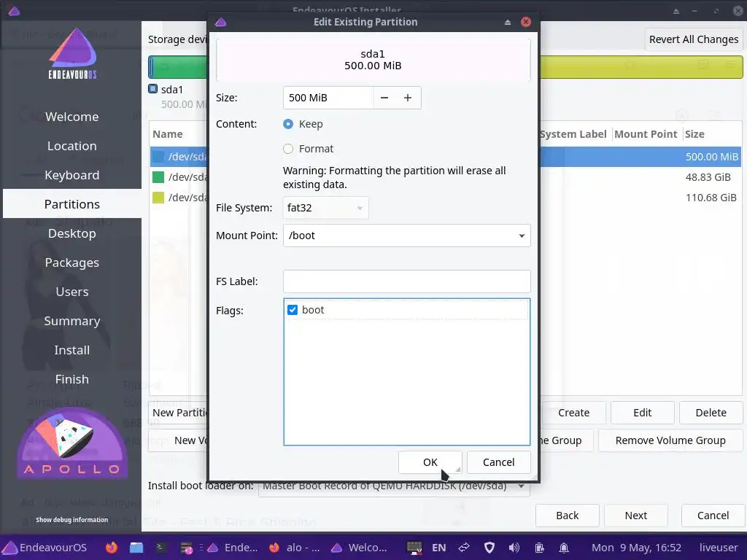
Task: Click the Size column header
Action: [x=694, y=134]
